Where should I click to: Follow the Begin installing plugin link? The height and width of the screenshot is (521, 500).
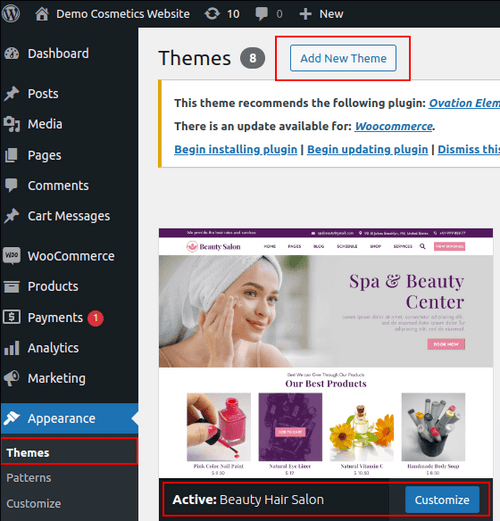coord(236,149)
